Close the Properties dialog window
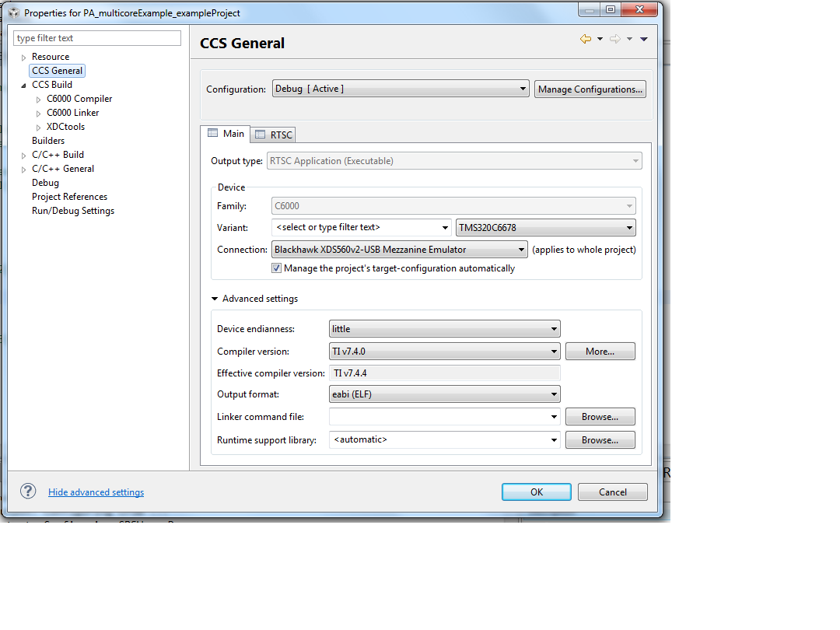 pos(639,9)
